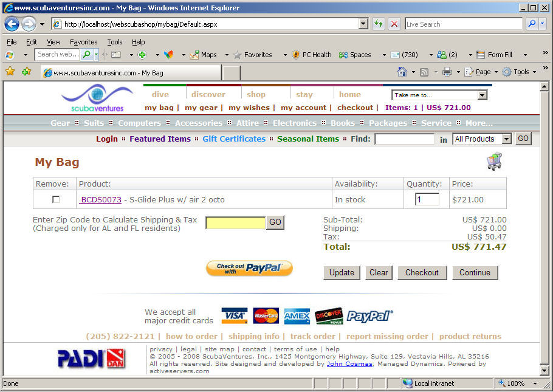The image size is (553, 392).
Task: Open the Page menu dropdown
Action: click(496, 72)
